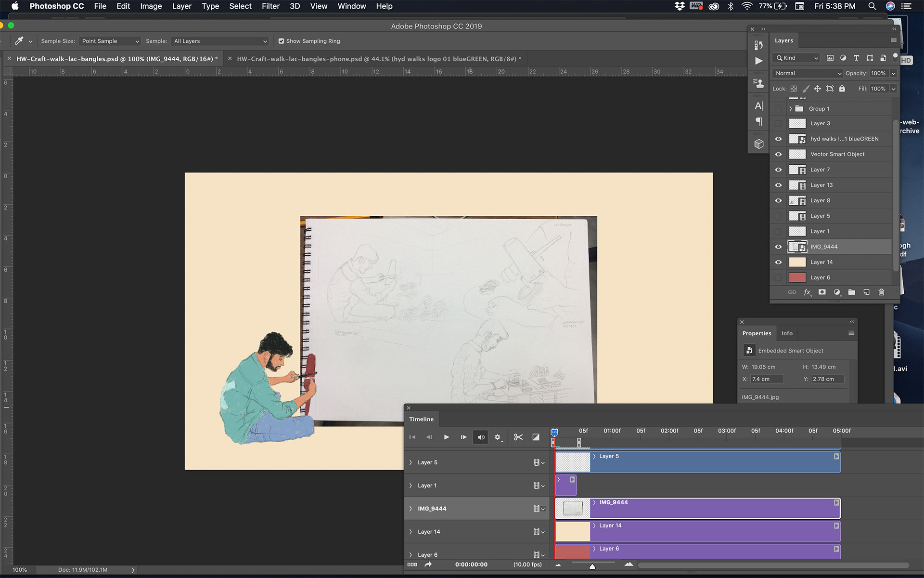
Task: Filter layers by shape layer icon
Action: pos(870,58)
